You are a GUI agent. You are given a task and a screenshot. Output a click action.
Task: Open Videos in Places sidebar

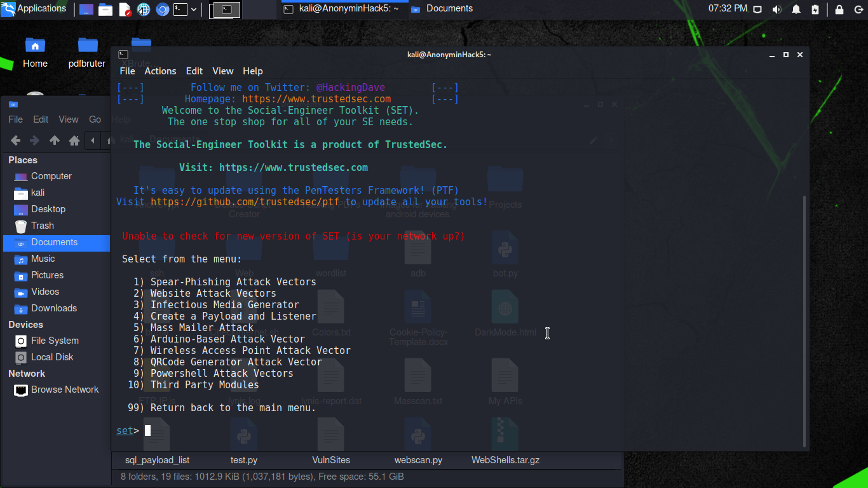57,292
